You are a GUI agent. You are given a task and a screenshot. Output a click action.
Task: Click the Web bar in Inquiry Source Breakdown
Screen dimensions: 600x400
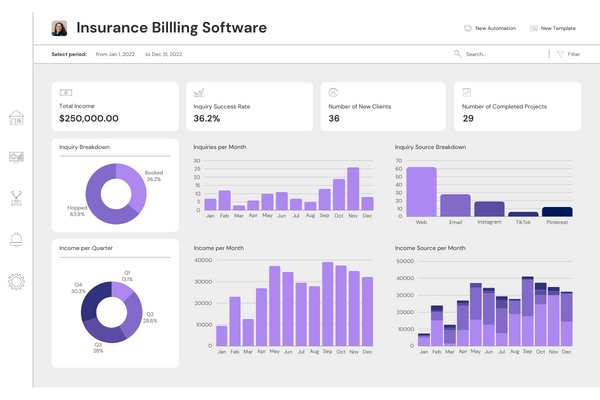[421, 192]
